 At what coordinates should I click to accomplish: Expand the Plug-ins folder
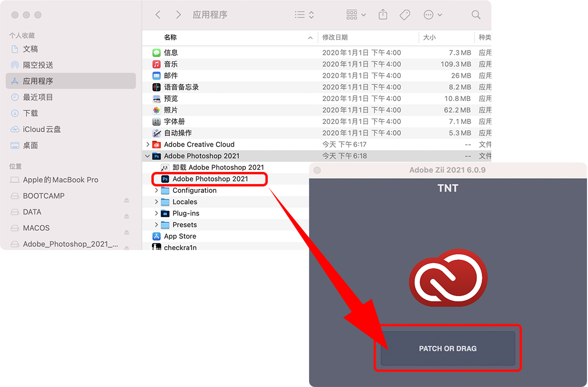pos(156,213)
